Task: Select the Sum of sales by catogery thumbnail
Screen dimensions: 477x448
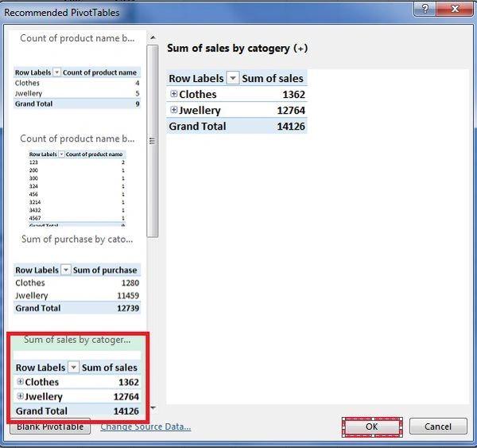Action: click(x=77, y=376)
